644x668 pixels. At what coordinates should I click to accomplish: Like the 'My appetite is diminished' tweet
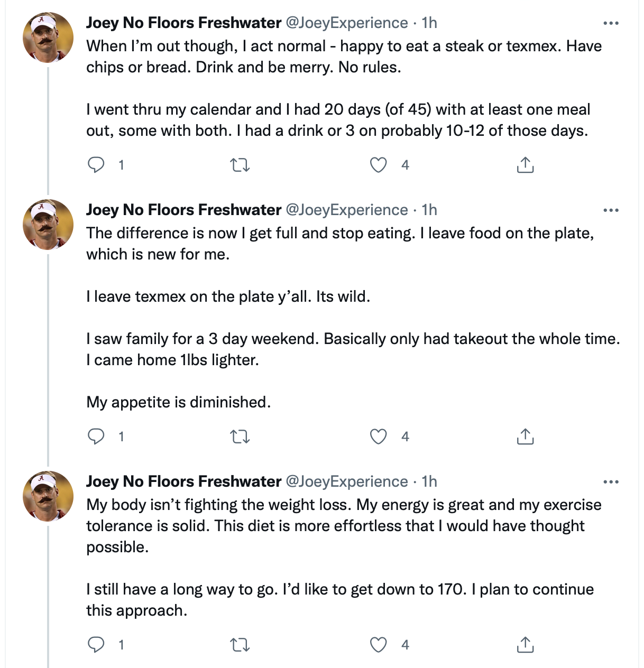tap(378, 437)
